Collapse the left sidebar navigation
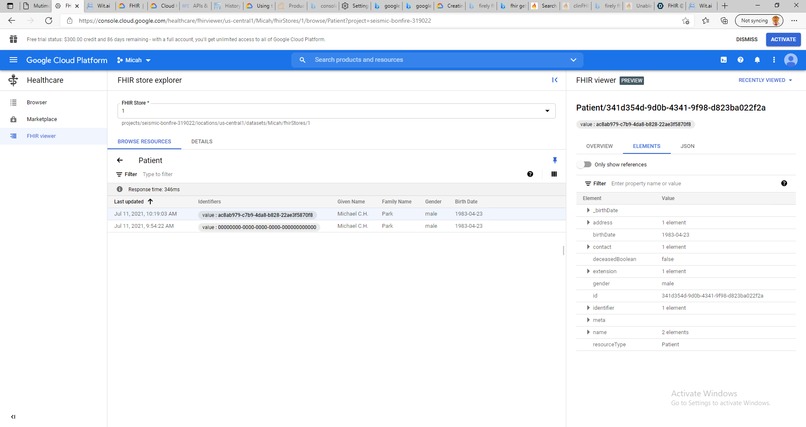 coord(13,417)
